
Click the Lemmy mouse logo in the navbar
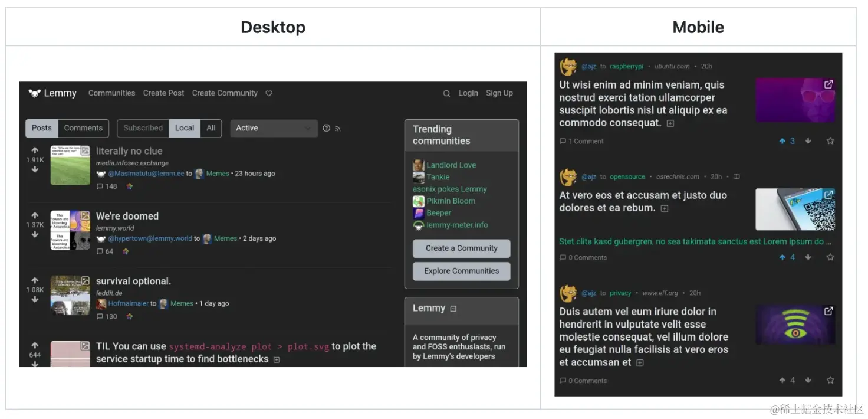(34, 93)
